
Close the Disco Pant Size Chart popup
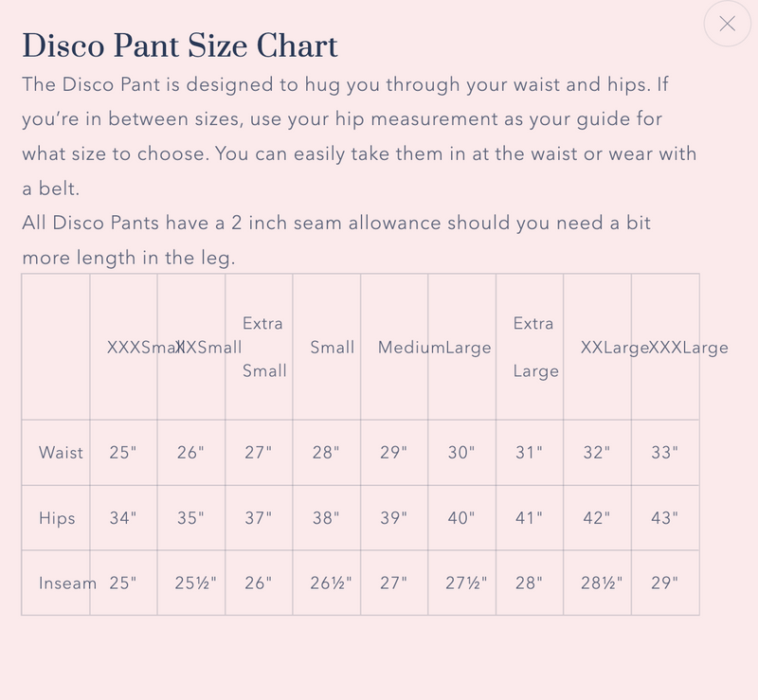(x=728, y=25)
